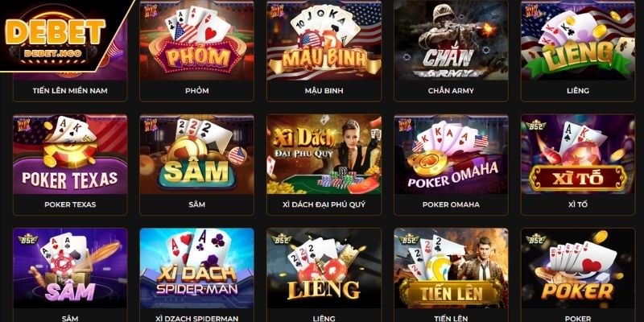Select the Xì Tố game thumbnail
644x322 pixels.
point(578,155)
